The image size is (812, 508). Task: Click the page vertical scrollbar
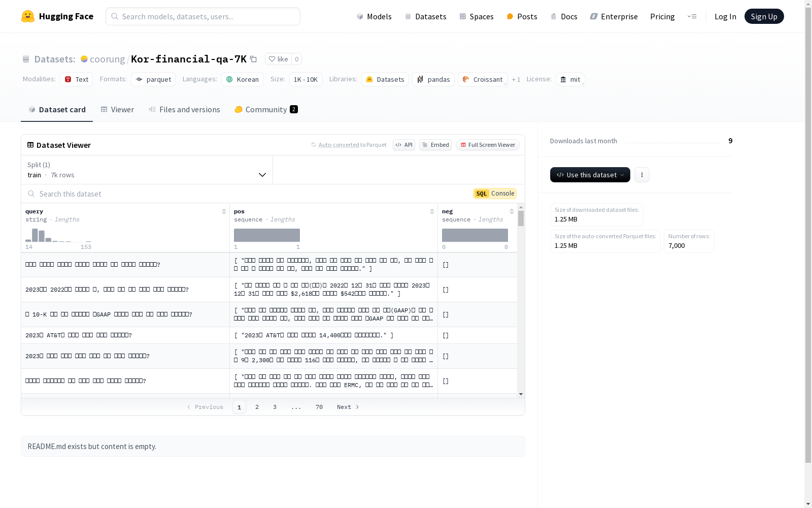click(x=808, y=234)
